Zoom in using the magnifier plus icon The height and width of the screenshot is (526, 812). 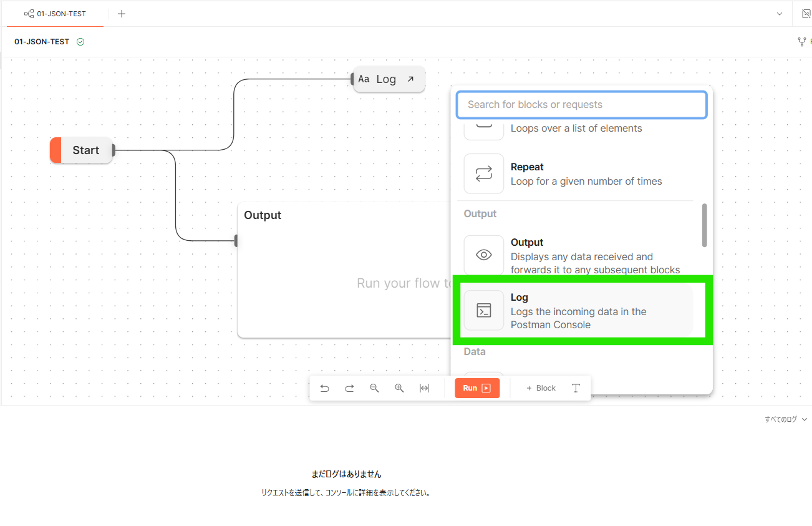(399, 387)
